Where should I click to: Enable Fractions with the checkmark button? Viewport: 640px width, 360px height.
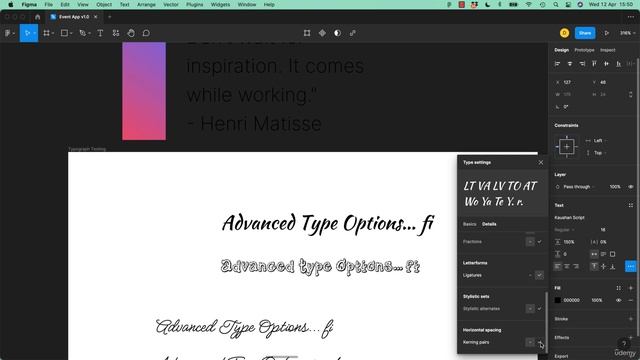point(539,242)
